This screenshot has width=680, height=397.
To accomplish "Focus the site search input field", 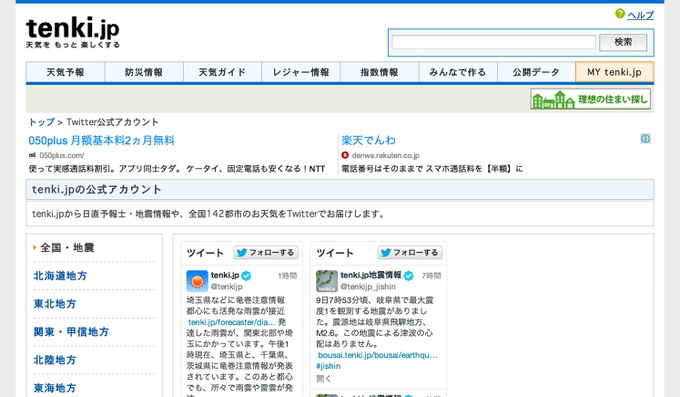I will tap(494, 42).
